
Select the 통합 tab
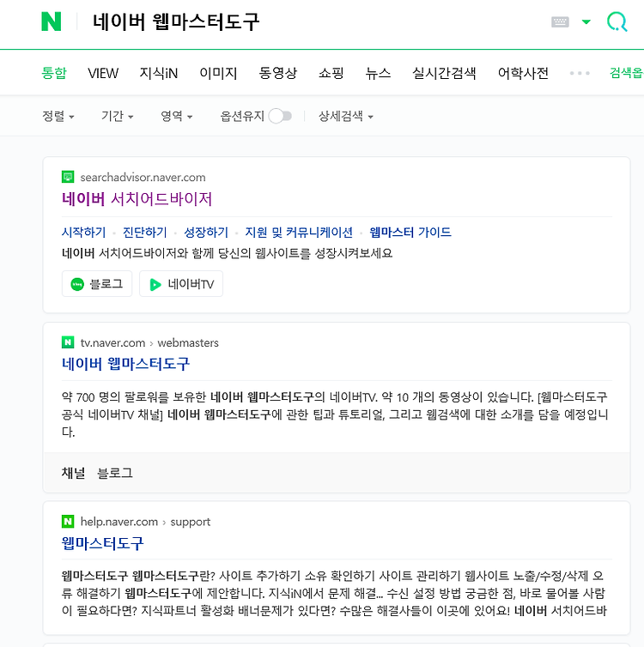53,73
